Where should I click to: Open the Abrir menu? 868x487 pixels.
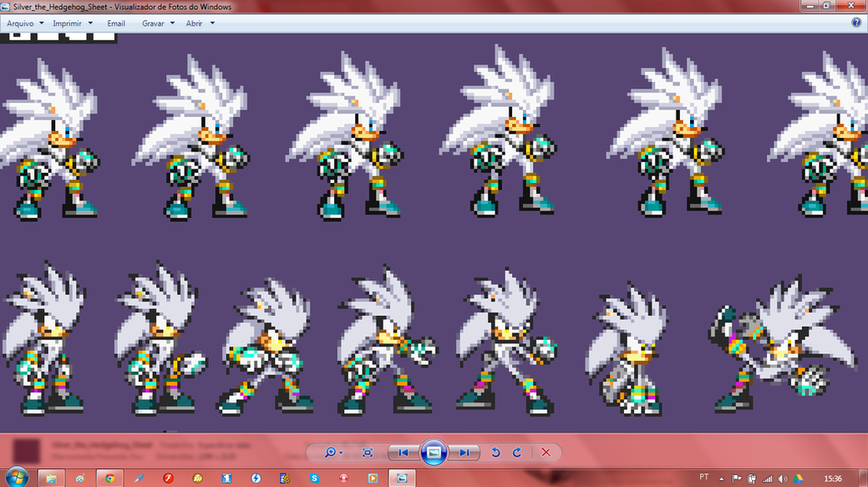(194, 23)
